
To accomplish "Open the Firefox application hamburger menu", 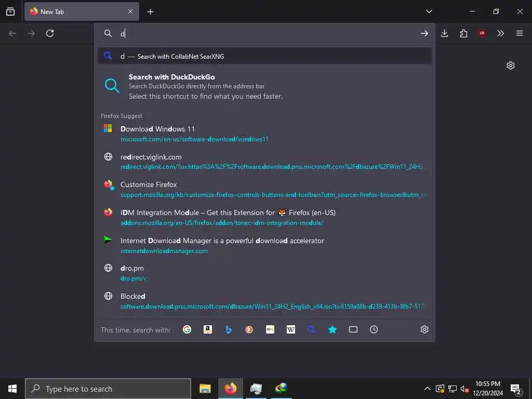I will click(x=520, y=33).
